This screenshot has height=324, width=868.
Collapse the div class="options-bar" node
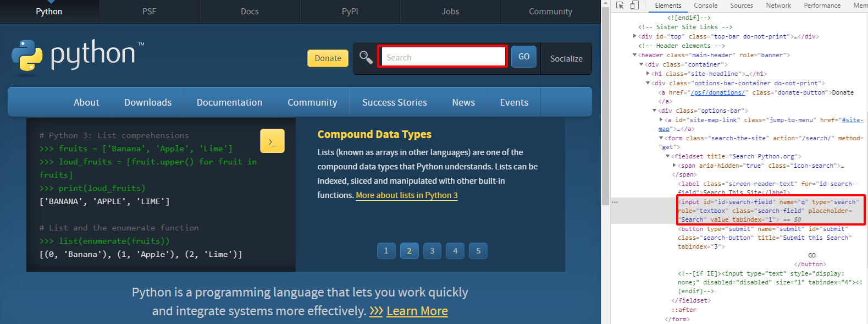pyautogui.click(x=655, y=111)
